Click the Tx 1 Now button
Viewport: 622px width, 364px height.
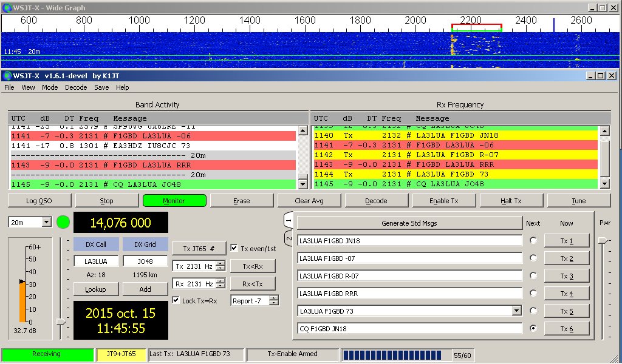click(x=567, y=241)
